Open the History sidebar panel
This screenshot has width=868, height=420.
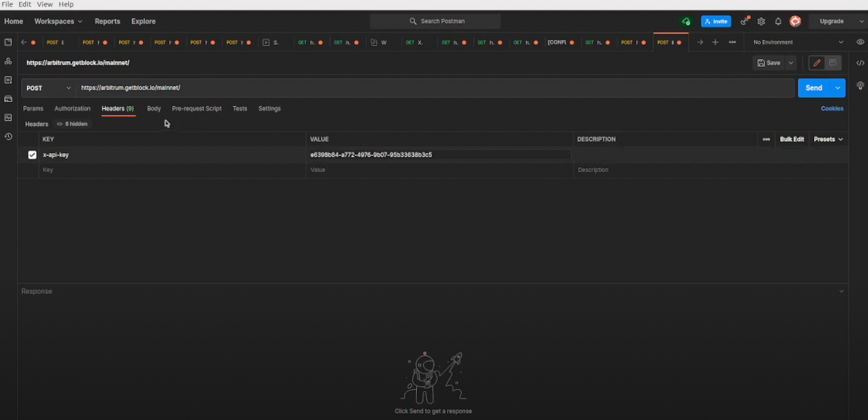[8, 137]
